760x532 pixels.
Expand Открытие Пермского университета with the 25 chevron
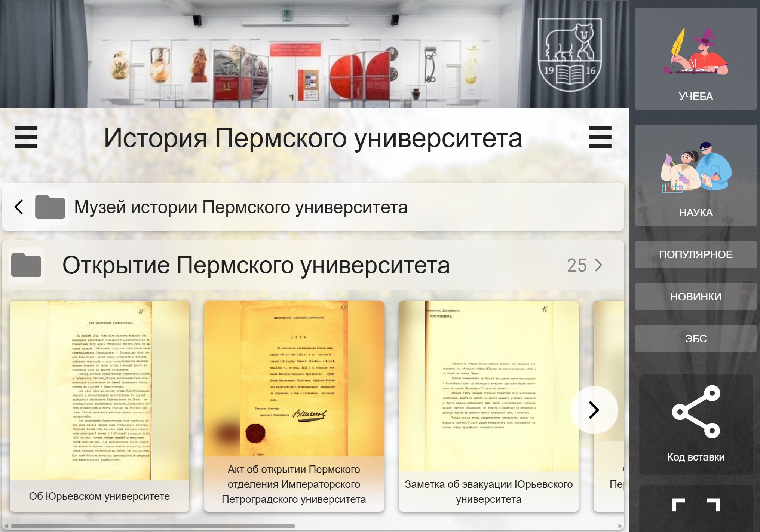[x=599, y=265]
